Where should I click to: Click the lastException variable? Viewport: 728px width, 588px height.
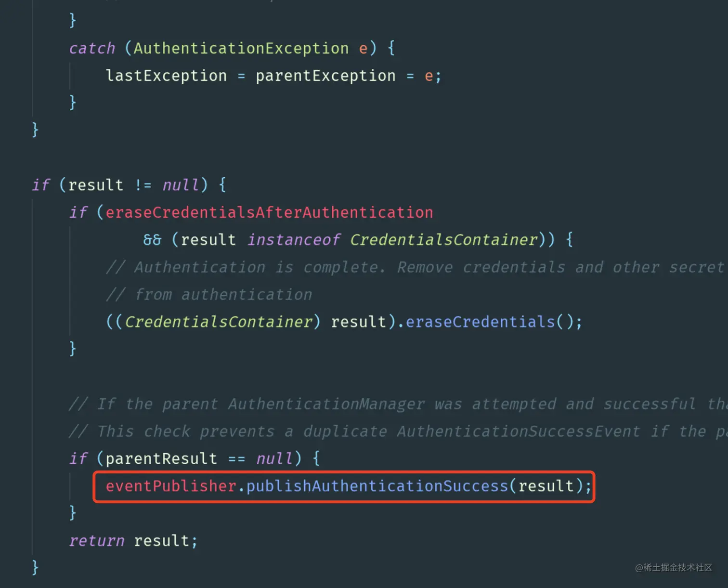[166, 76]
